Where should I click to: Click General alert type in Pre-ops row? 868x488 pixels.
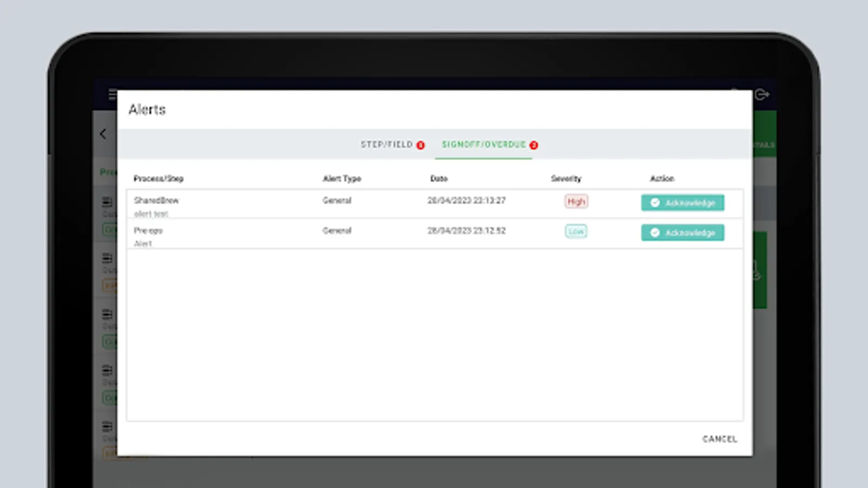337,230
